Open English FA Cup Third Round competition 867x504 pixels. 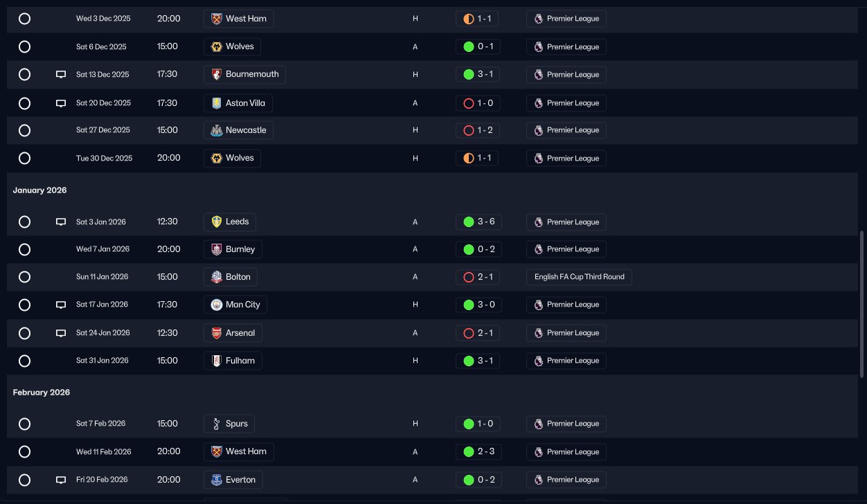(x=579, y=277)
